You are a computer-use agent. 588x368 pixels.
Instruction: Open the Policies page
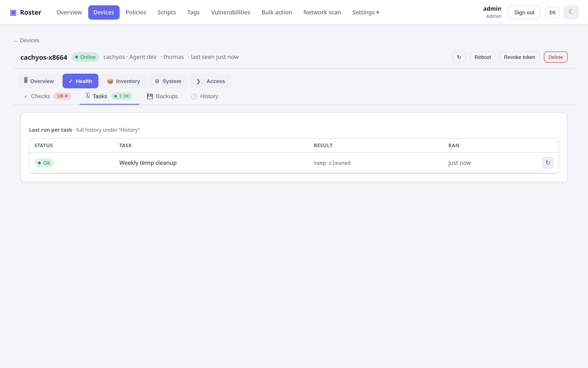pyautogui.click(x=136, y=12)
